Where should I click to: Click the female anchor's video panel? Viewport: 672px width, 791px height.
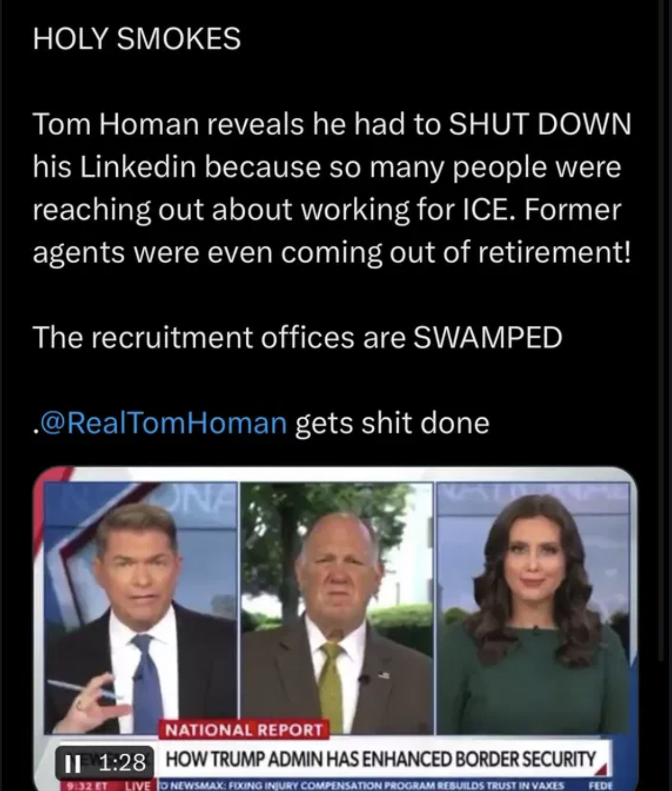pyautogui.click(x=533, y=608)
